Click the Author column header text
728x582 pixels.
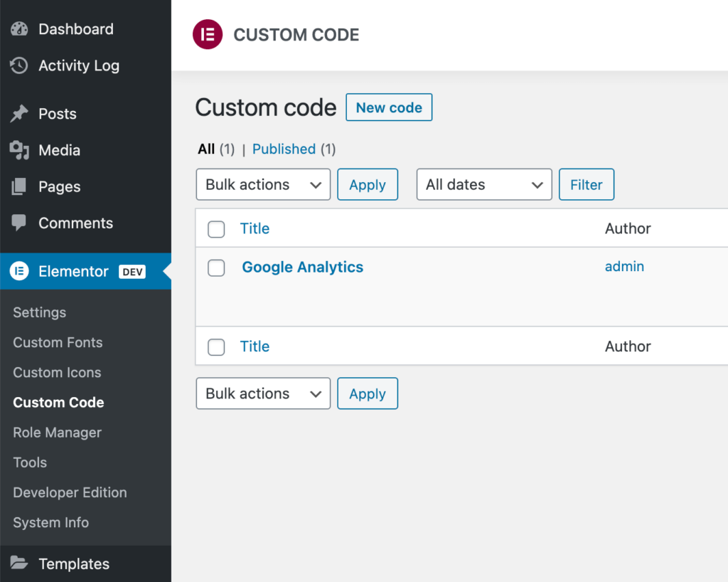[x=628, y=228]
